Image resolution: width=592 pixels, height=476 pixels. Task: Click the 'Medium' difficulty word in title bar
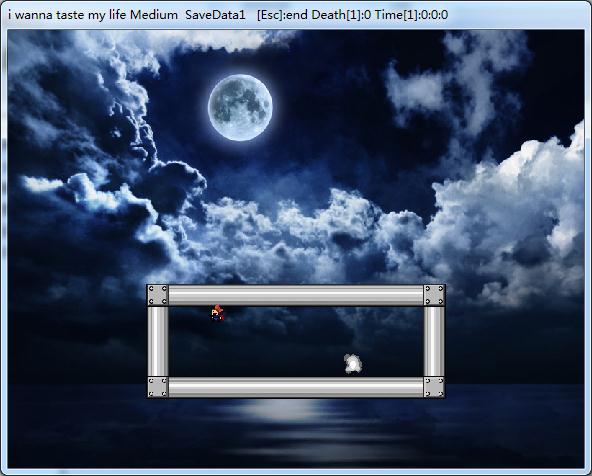coord(154,15)
